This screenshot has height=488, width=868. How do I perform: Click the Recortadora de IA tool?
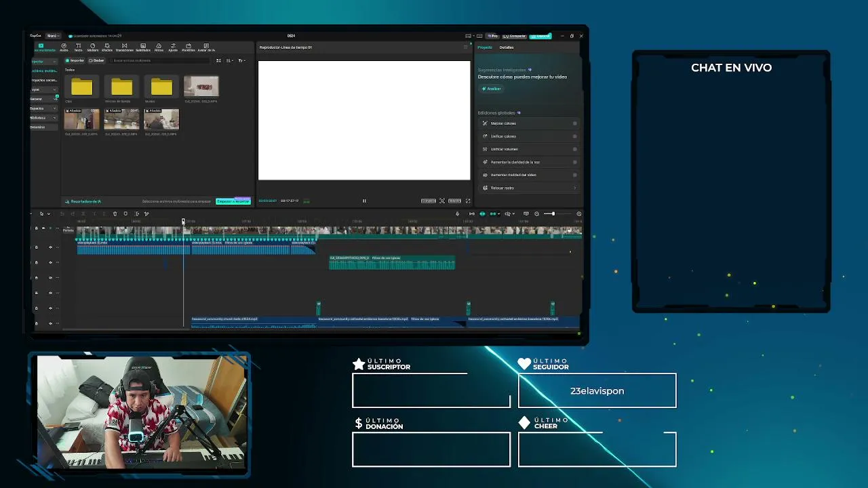[83, 201]
